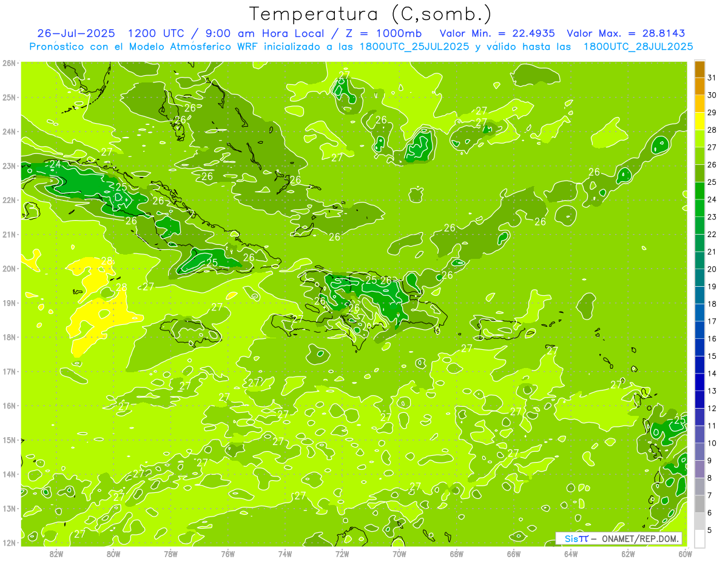
Task: Click the '24N' latitude axis label
Action: tap(9, 132)
